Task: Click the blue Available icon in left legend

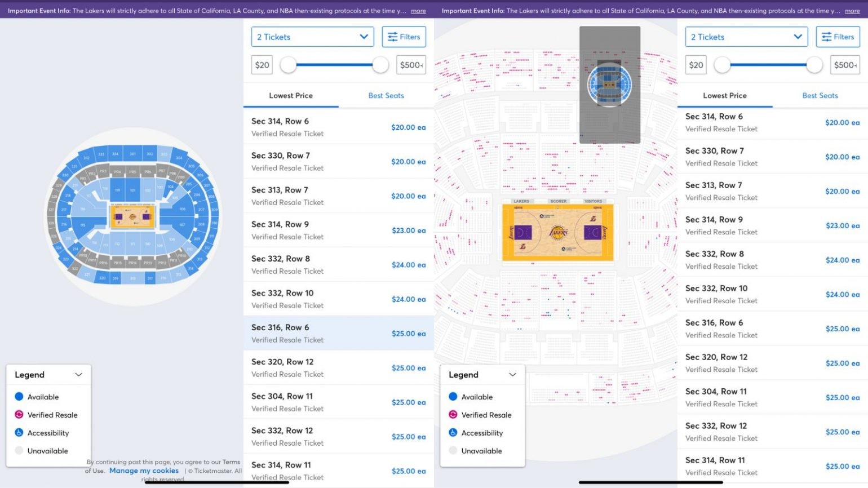Action: pyautogui.click(x=19, y=397)
